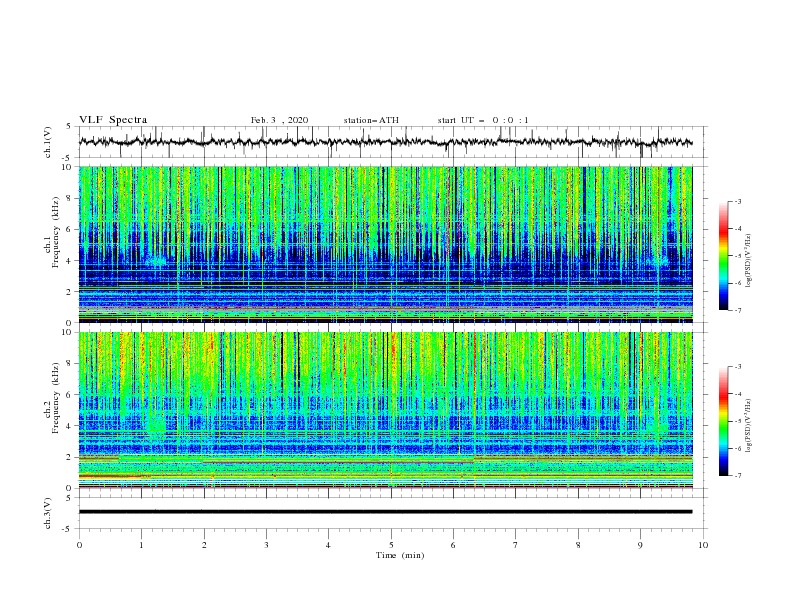
Task: Click time axis tick label "9"
Action: (x=640, y=545)
